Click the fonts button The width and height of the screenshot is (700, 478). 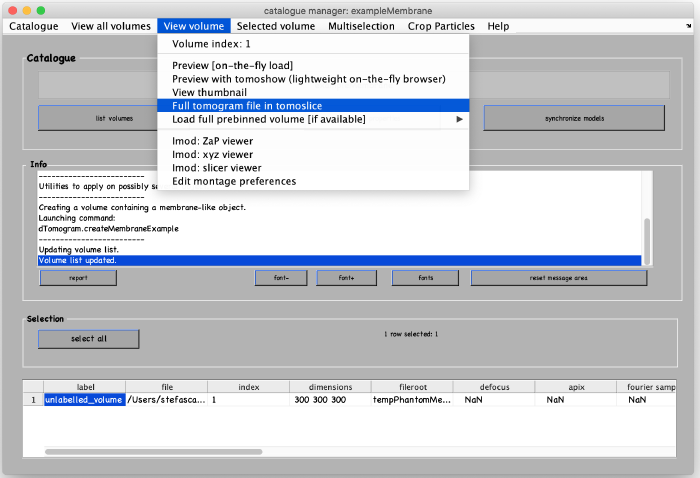click(425, 278)
